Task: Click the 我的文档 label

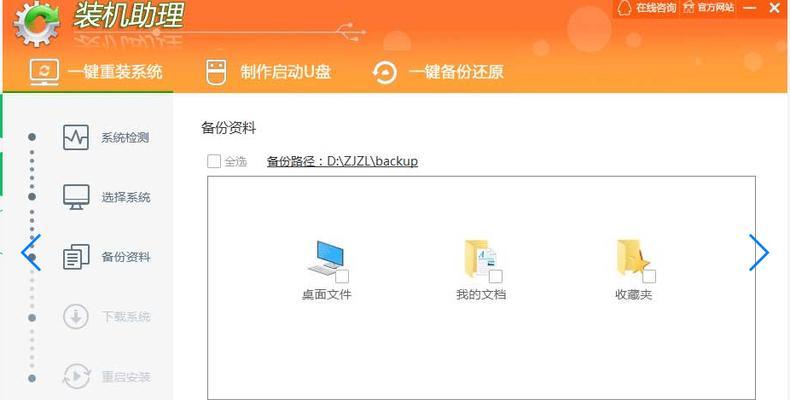Action: point(481,294)
